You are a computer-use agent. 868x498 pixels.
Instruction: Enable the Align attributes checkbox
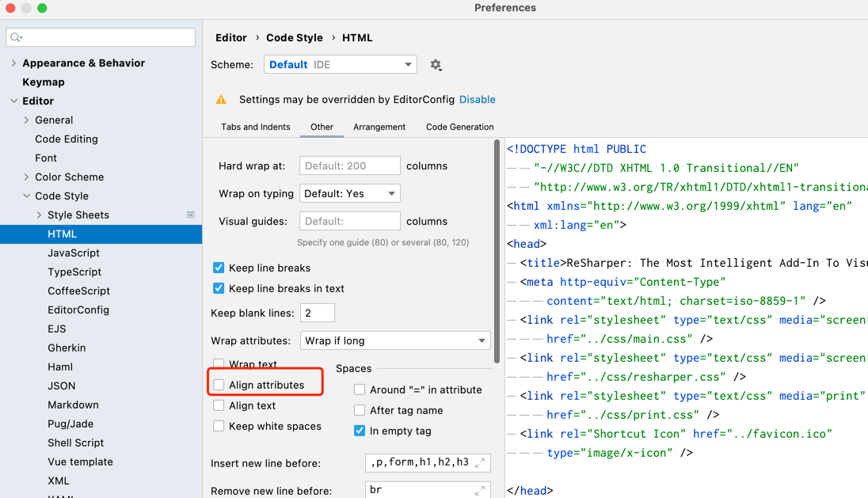click(219, 385)
